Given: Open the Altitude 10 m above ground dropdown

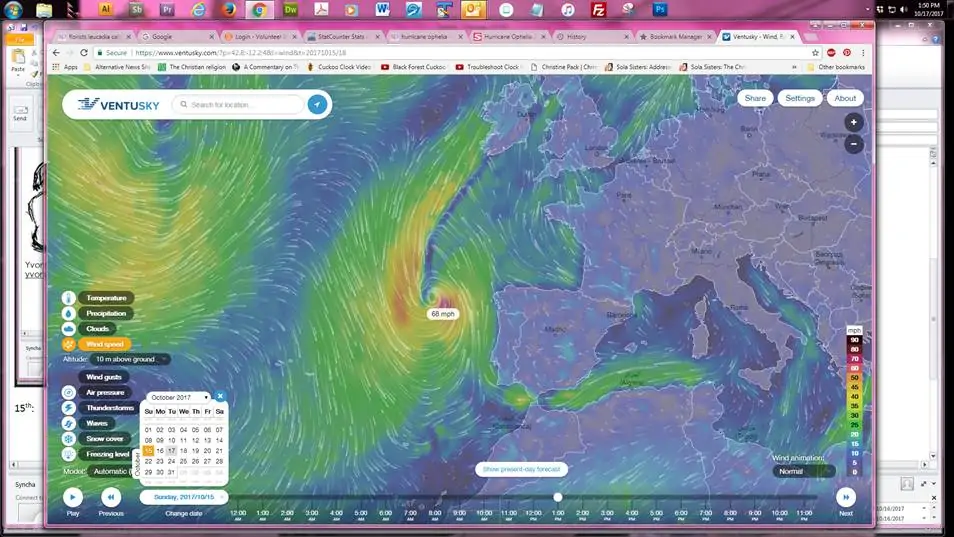Looking at the screenshot, I should (130, 359).
